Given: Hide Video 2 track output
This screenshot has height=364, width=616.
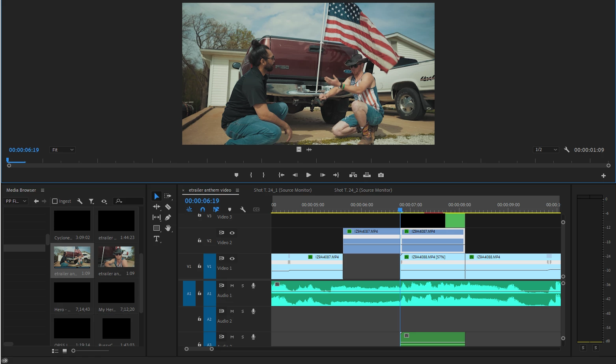Looking at the screenshot, I should point(232,233).
